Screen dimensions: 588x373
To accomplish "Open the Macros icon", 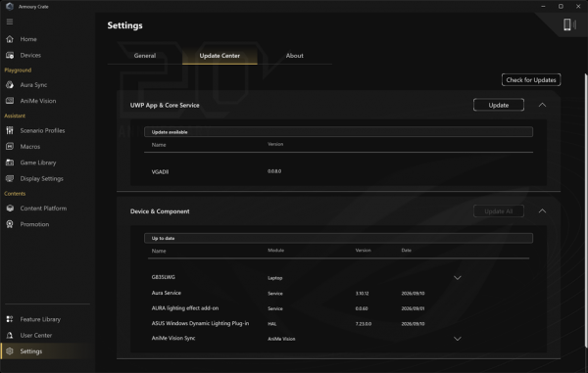I will coord(10,147).
